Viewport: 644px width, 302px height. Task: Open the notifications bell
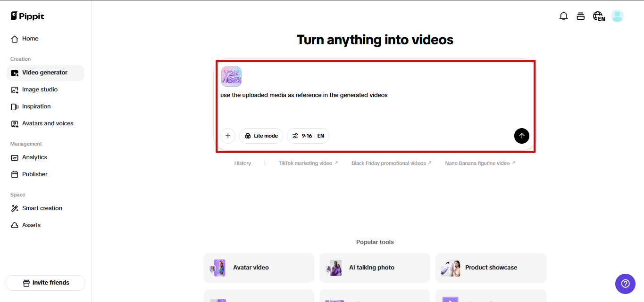pos(563,16)
